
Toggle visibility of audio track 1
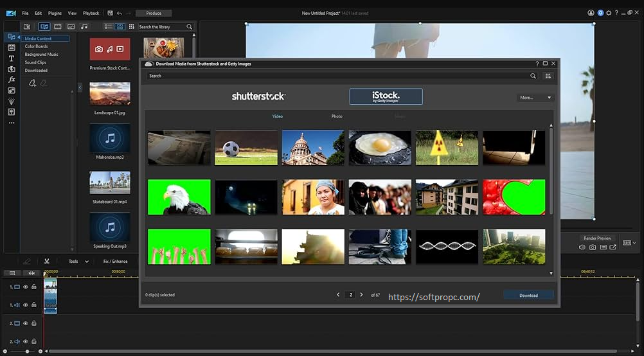[26, 305]
